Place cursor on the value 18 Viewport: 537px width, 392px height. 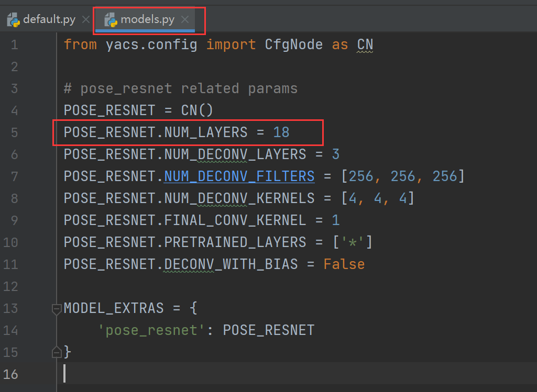[x=281, y=132]
